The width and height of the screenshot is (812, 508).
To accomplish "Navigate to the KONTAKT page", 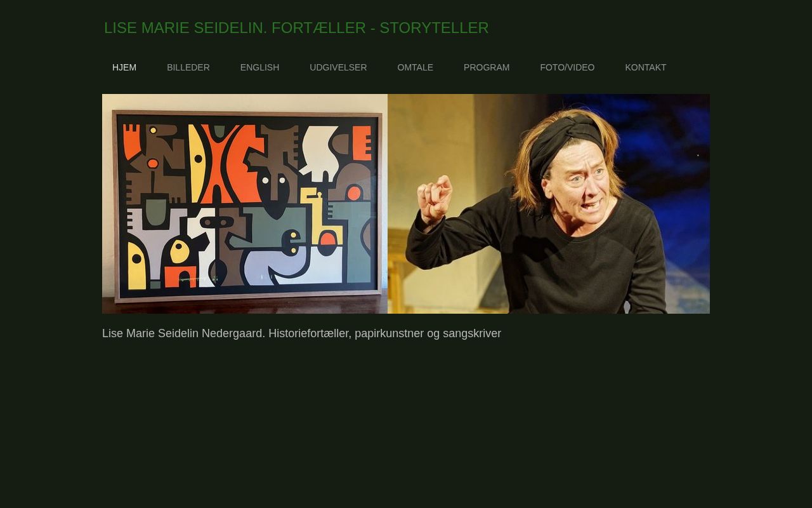I will click(646, 67).
